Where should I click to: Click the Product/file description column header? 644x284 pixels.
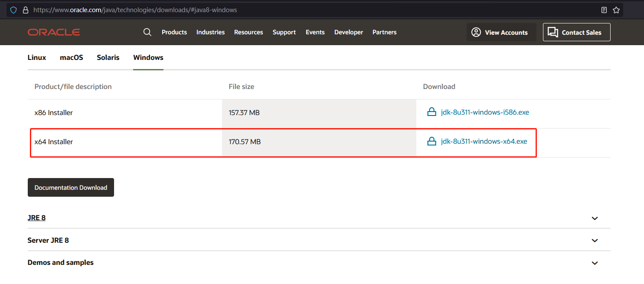[x=73, y=86]
